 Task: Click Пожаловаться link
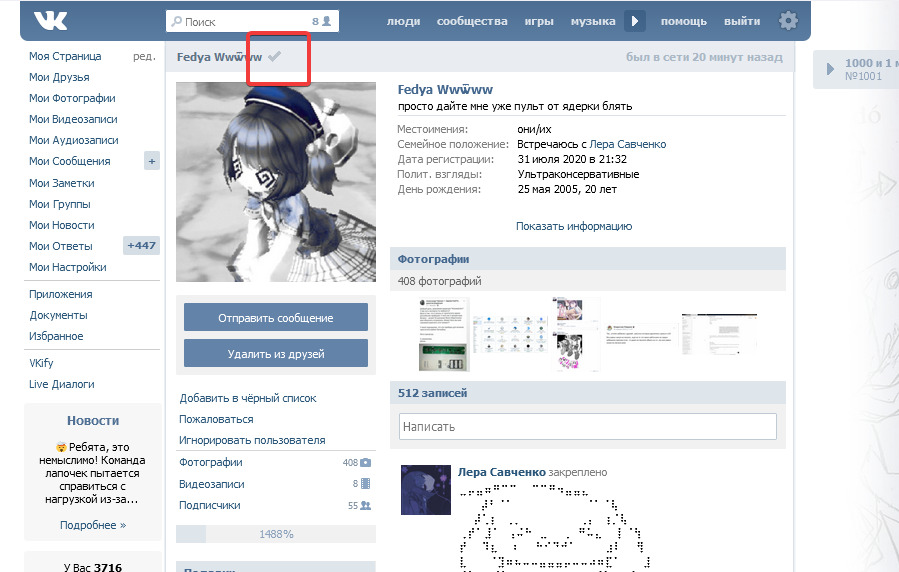tap(216, 420)
